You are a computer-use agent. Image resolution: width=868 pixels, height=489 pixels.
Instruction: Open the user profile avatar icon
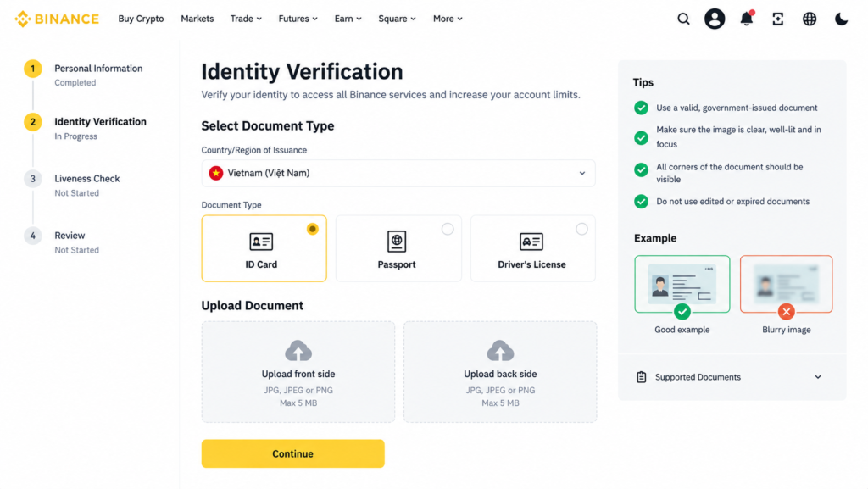point(715,19)
